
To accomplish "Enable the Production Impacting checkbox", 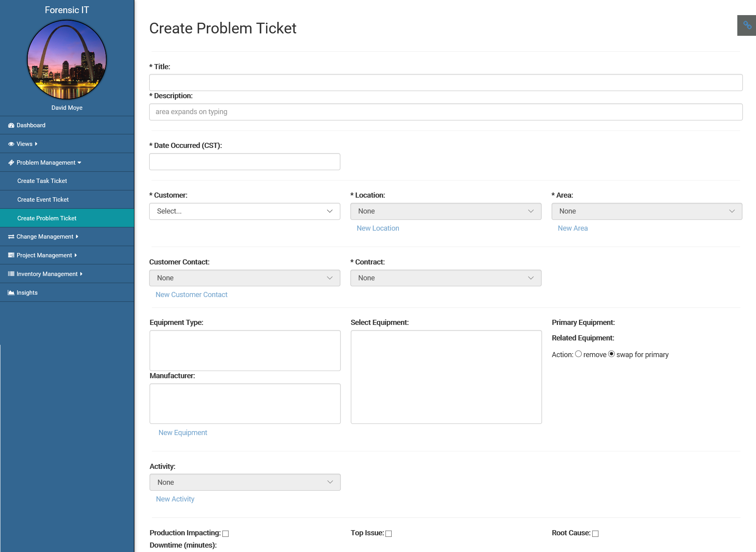I will click(225, 534).
